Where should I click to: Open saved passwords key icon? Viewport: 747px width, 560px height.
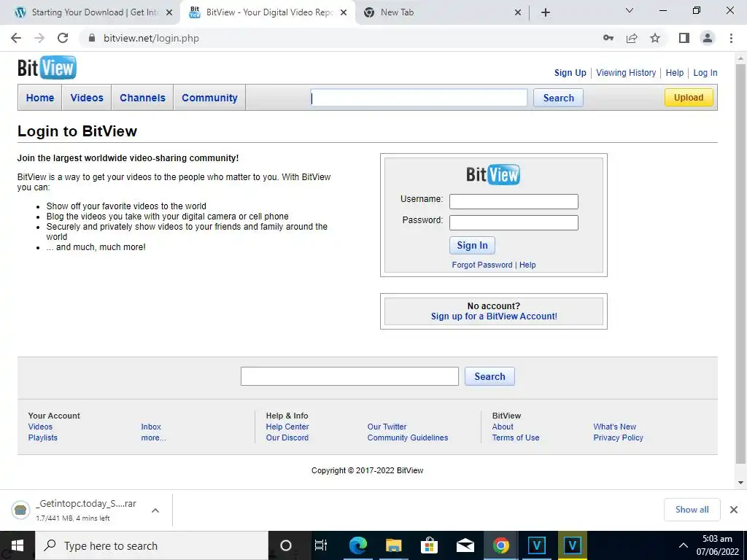click(608, 38)
